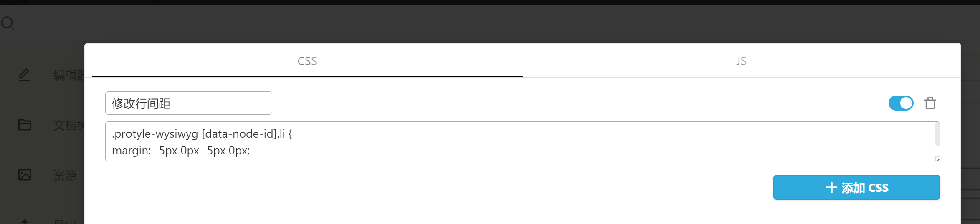Click the pencil icon for 编辑器

[x=24, y=75]
